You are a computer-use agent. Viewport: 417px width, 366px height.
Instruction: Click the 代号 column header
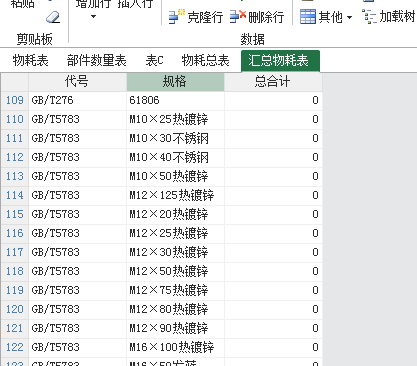(x=77, y=82)
